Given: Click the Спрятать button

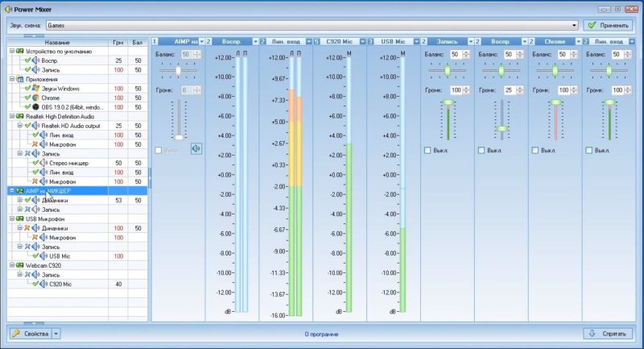Looking at the screenshot, I should point(609,334).
